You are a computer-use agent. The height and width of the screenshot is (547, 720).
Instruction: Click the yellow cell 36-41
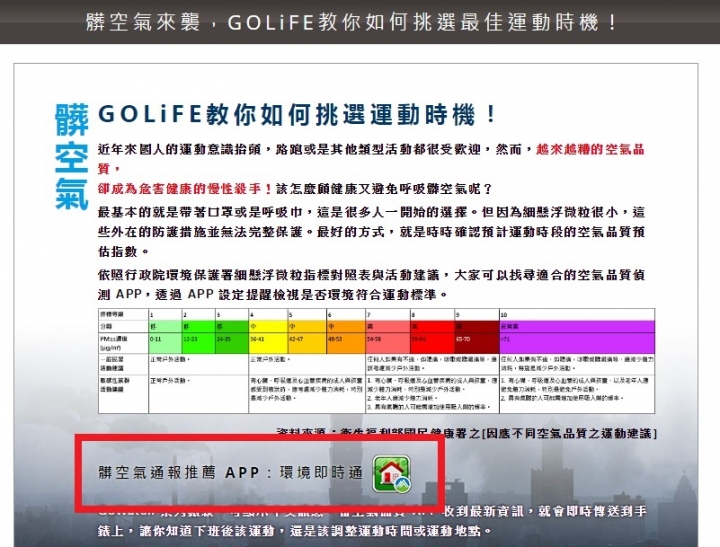268,343
